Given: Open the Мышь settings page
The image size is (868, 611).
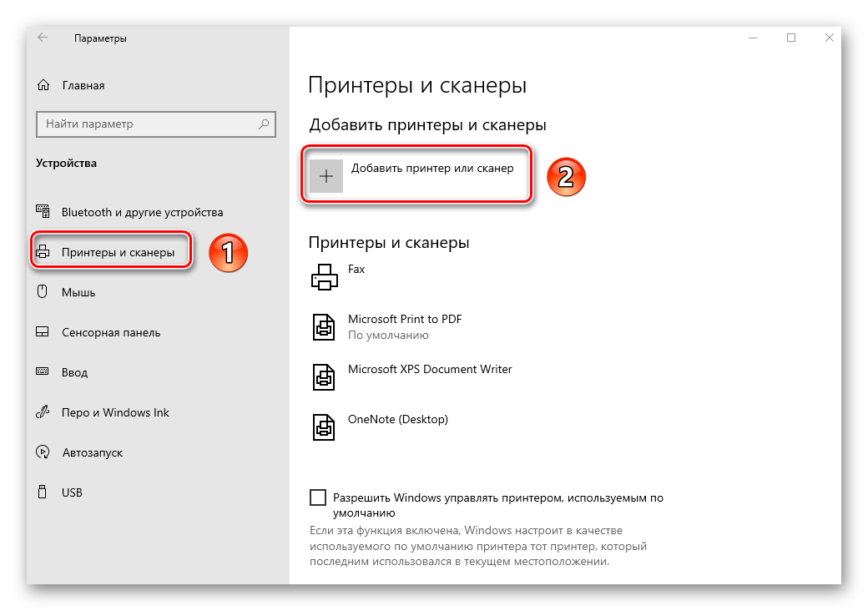Looking at the screenshot, I should click(78, 292).
